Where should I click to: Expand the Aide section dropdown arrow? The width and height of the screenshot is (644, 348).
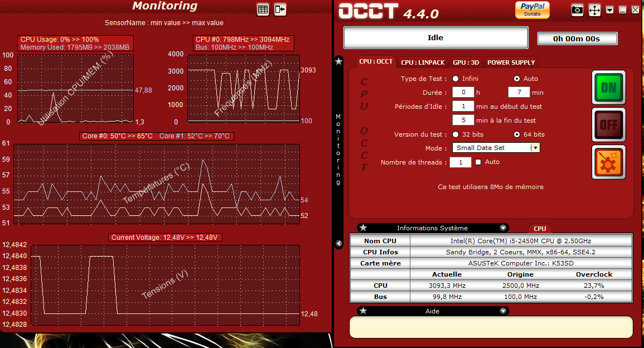click(503, 311)
